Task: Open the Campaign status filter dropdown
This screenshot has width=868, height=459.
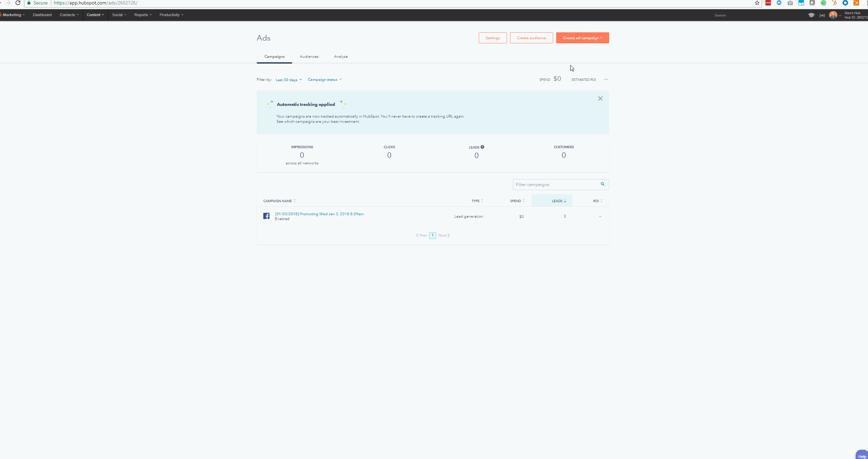Action: click(325, 79)
